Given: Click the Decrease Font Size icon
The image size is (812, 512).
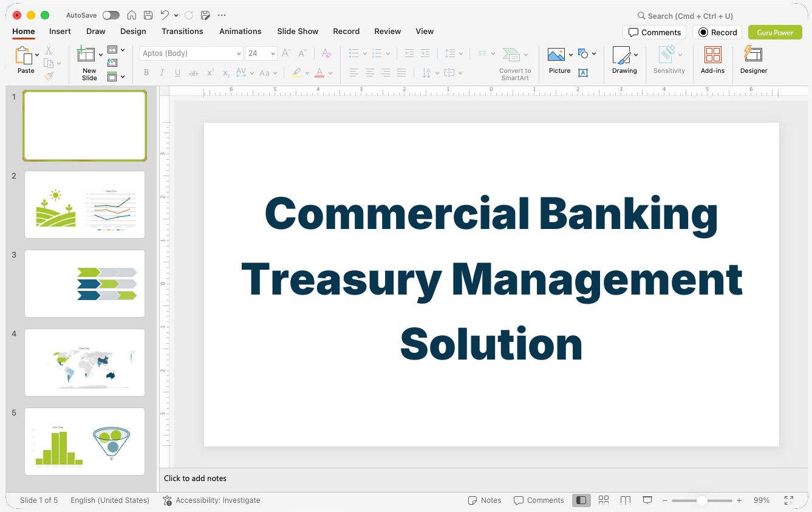Looking at the screenshot, I should click(x=302, y=53).
